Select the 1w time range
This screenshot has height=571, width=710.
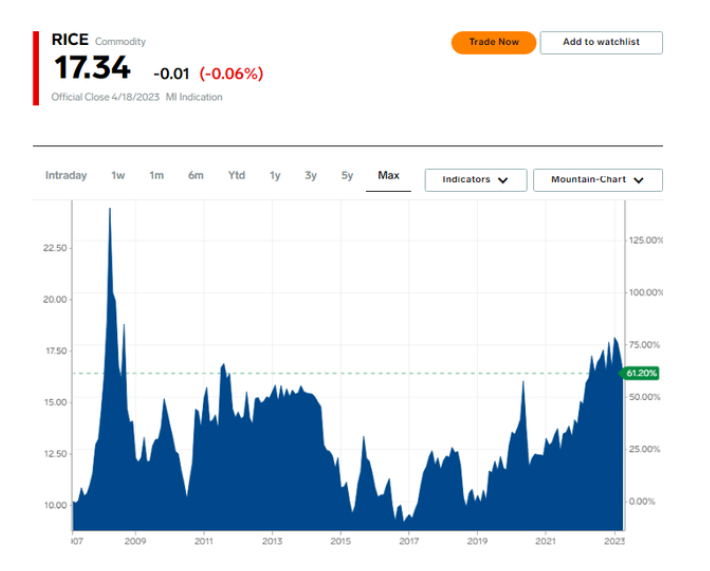(118, 176)
